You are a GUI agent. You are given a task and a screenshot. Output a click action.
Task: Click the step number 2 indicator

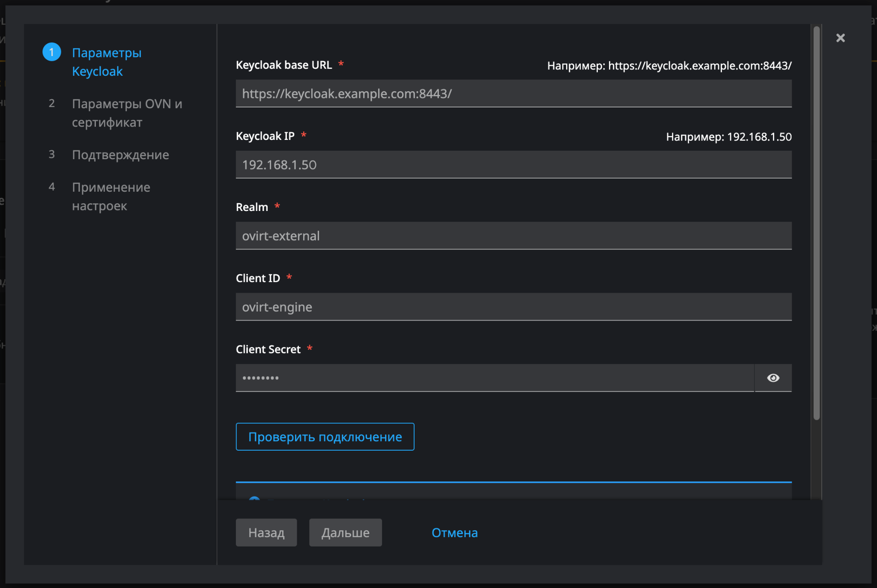(52, 103)
